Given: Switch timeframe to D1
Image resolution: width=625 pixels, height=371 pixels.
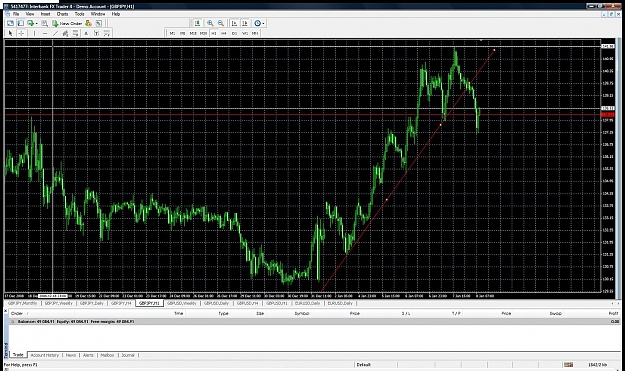Looking at the screenshot, I should tap(234, 33).
